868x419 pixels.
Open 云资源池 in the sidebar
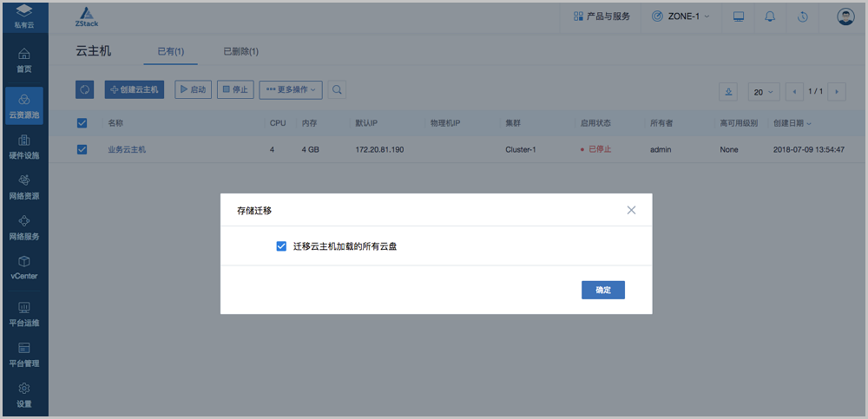click(24, 106)
